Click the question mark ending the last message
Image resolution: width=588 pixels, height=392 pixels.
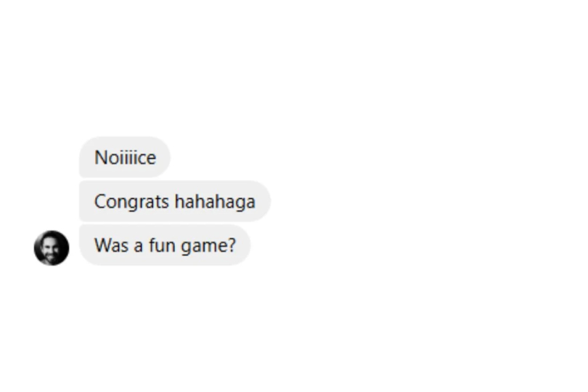232,245
